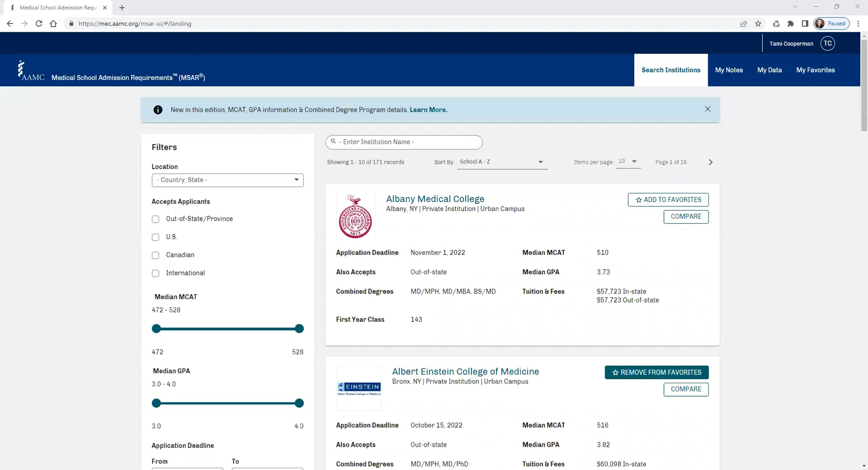
Task: Expand the Sort By School A-Z dropdown
Action: pos(502,162)
